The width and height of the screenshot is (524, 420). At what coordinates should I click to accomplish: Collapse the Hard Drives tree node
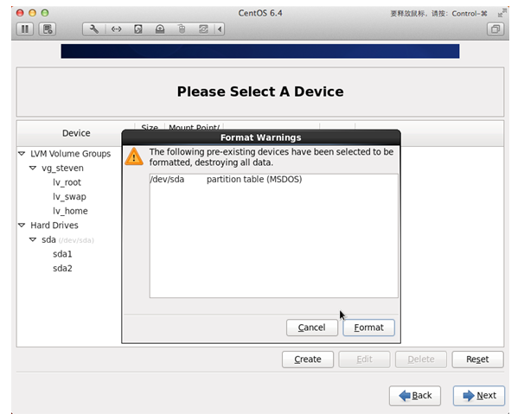22,226
